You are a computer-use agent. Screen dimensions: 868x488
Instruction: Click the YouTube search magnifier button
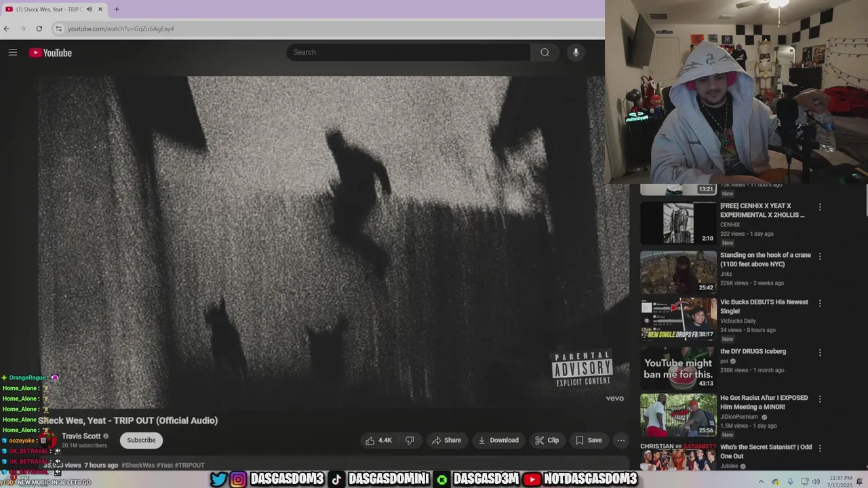tap(545, 52)
